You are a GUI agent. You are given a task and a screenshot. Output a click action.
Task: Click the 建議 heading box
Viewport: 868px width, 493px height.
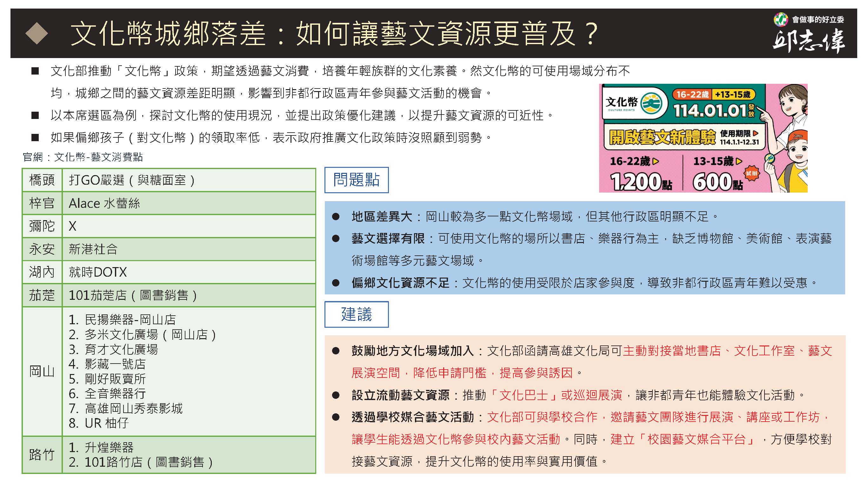[x=356, y=314]
